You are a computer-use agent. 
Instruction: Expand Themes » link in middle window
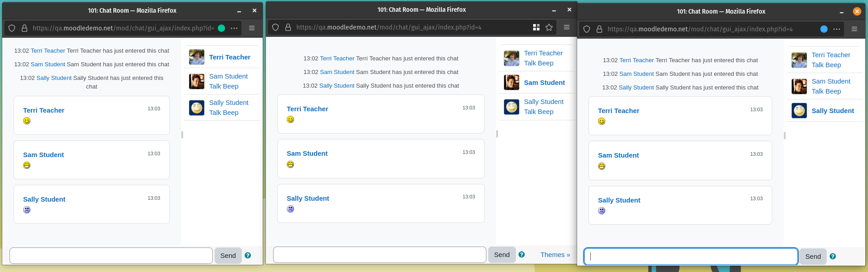[x=555, y=255]
